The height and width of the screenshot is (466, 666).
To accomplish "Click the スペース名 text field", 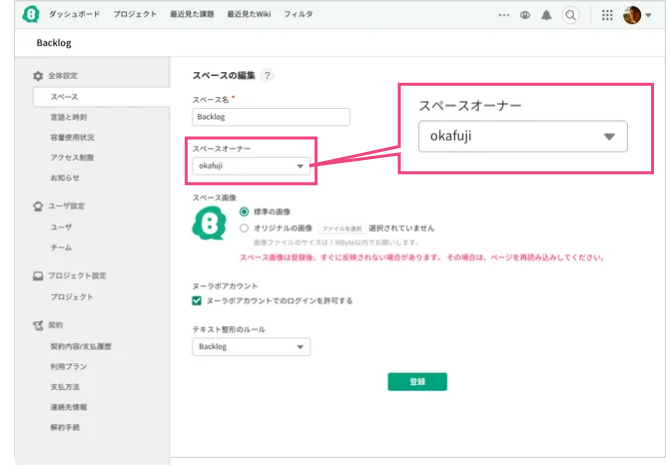I will (271, 117).
